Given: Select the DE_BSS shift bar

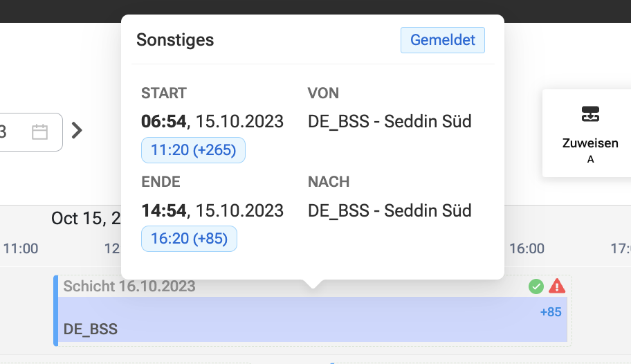Looking at the screenshot, I should tap(312, 320).
